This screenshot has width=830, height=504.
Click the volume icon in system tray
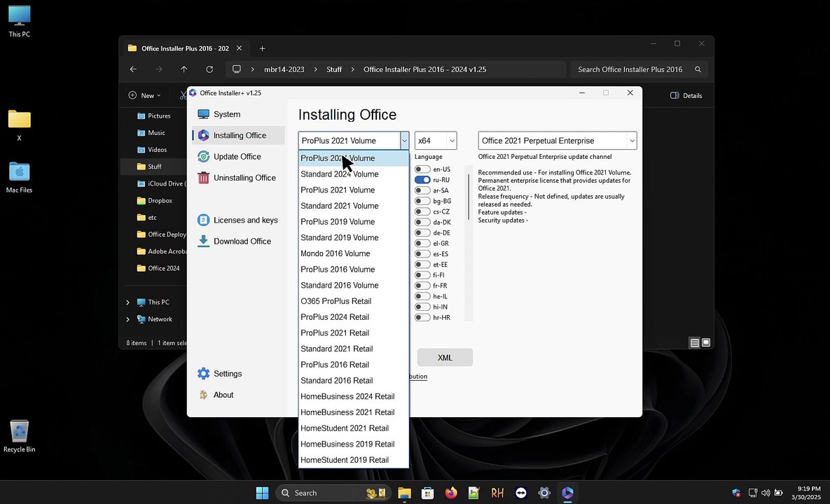(x=766, y=493)
